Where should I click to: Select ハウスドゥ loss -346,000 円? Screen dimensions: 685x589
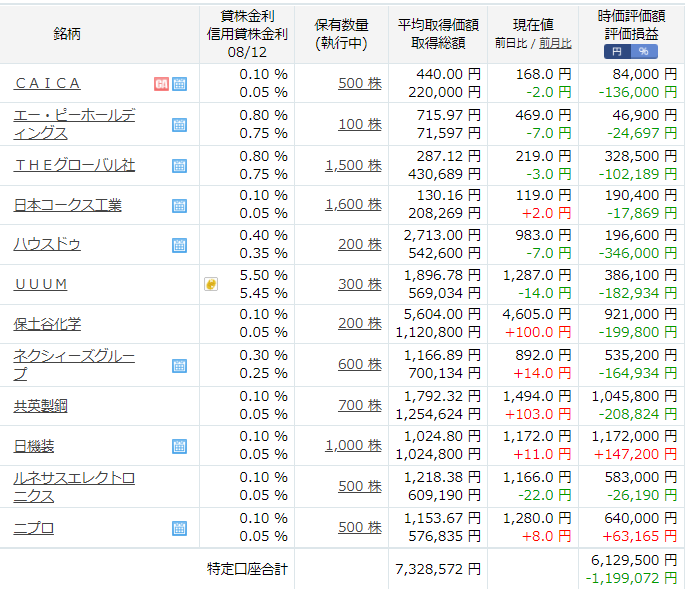click(x=638, y=253)
